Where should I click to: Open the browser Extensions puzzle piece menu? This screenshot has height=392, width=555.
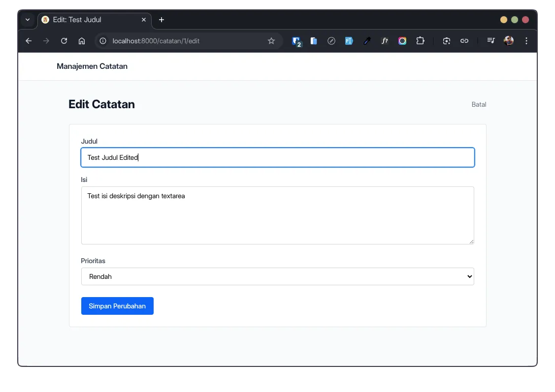click(x=420, y=41)
